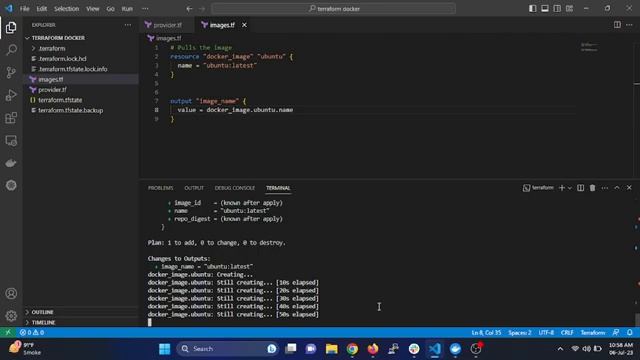Close the terminal panel

point(629,188)
